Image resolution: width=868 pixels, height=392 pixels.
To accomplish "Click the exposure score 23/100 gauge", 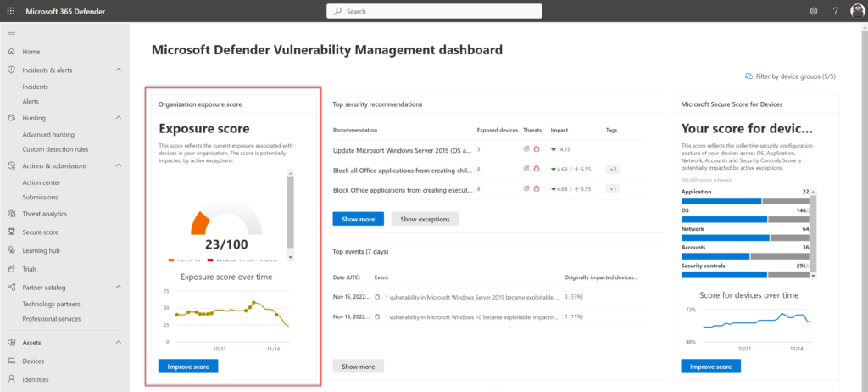I will (226, 226).
